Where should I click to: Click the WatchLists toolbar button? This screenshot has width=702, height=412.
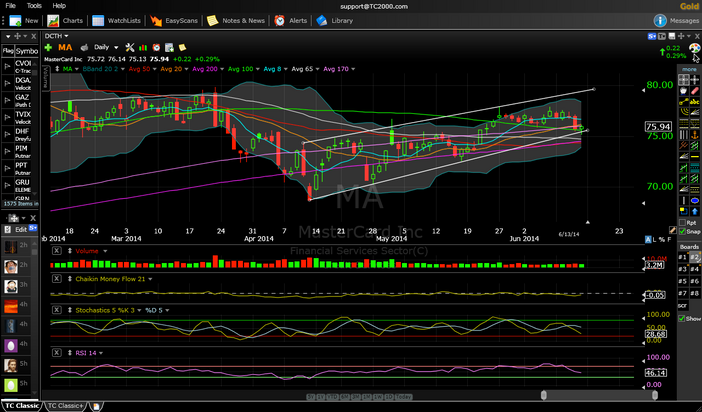(x=116, y=21)
